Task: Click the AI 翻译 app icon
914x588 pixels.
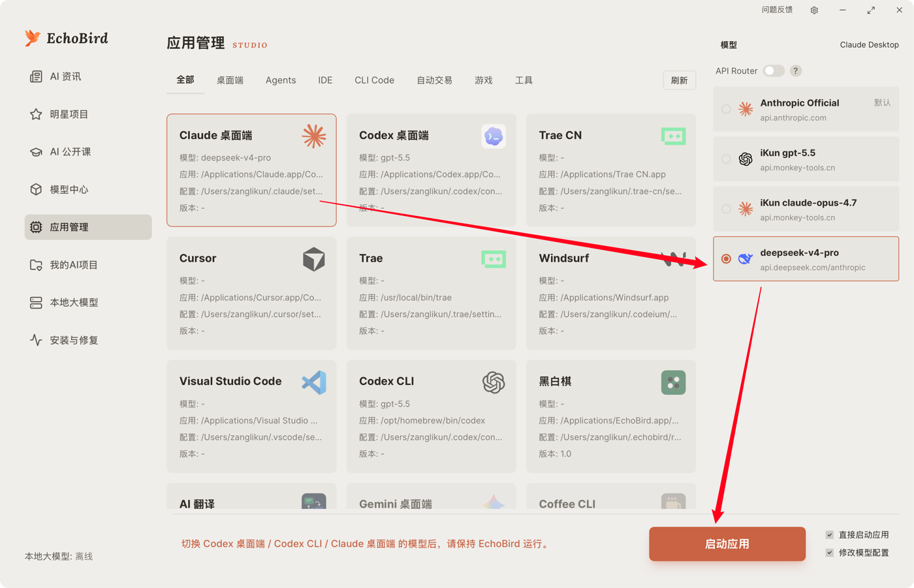Action: 314,501
